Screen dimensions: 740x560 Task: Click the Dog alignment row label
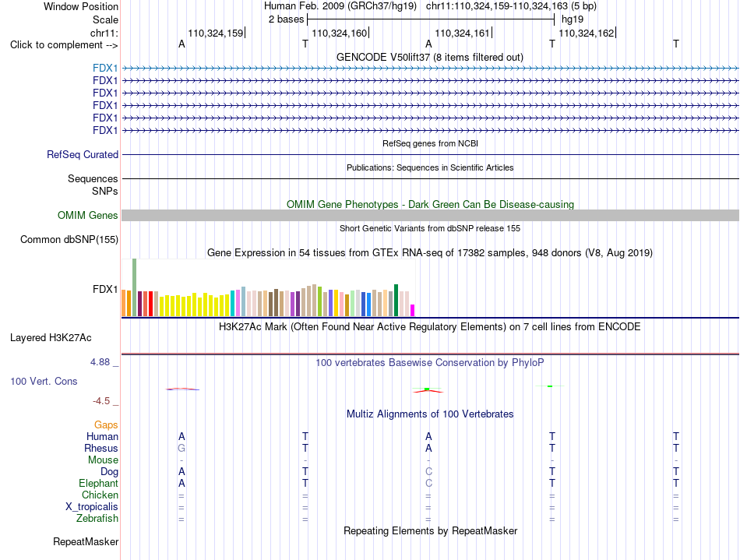(x=109, y=472)
